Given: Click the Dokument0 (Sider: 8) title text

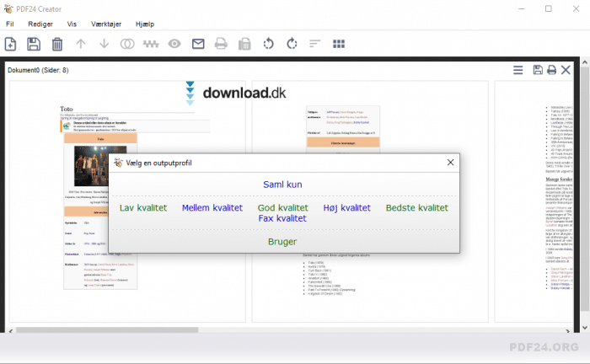Looking at the screenshot, I should (38, 70).
